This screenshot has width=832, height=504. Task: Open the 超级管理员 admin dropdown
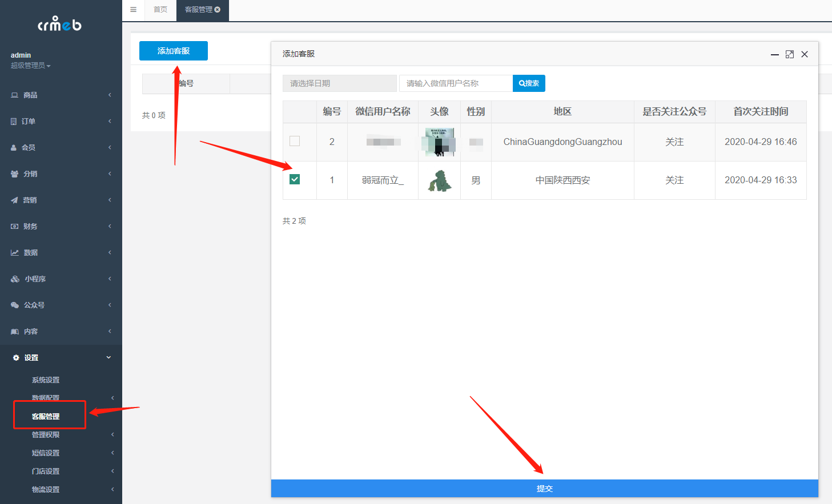click(x=31, y=66)
